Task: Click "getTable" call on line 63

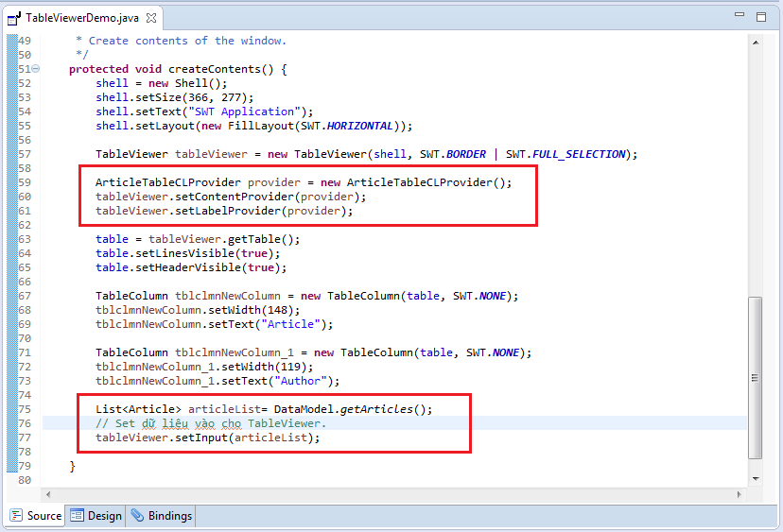Action: (x=254, y=240)
